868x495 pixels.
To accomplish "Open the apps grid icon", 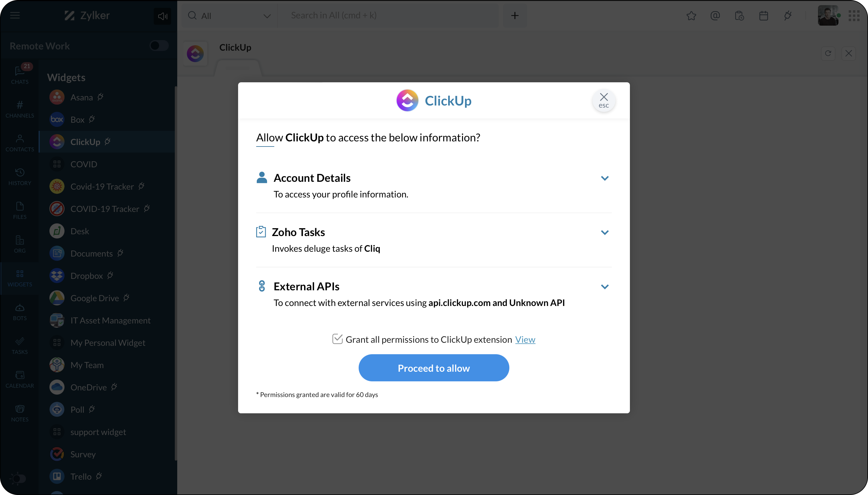I will coord(854,16).
